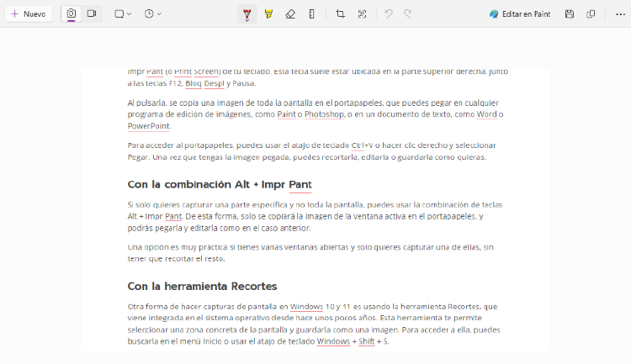Image resolution: width=631 pixels, height=364 pixels.
Task: Redo the last undone edit
Action: (408, 14)
